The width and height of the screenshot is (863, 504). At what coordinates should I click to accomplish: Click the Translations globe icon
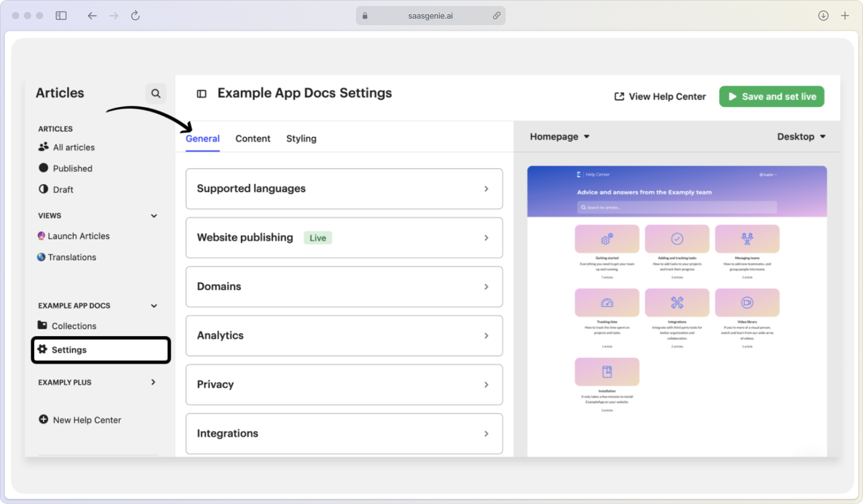pyautogui.click(x=41, y=257)
